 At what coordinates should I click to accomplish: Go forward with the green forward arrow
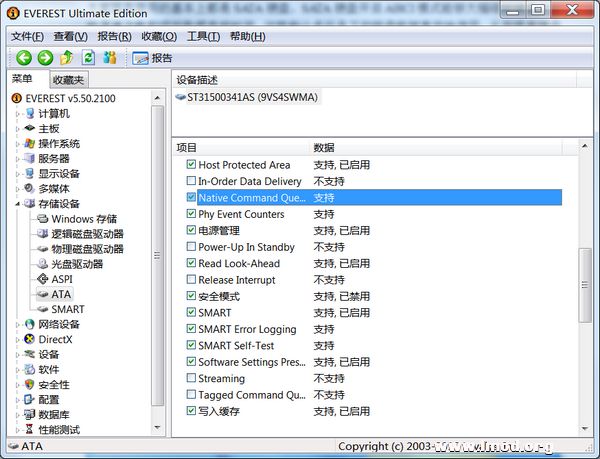(x=45, y=58)
